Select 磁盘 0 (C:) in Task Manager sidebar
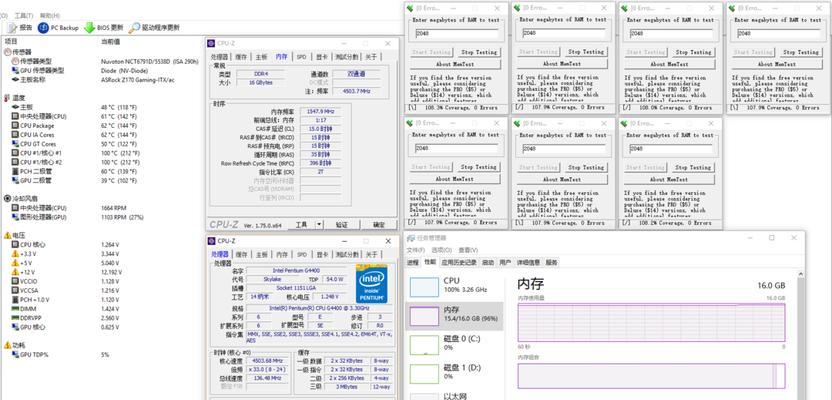 454,343
